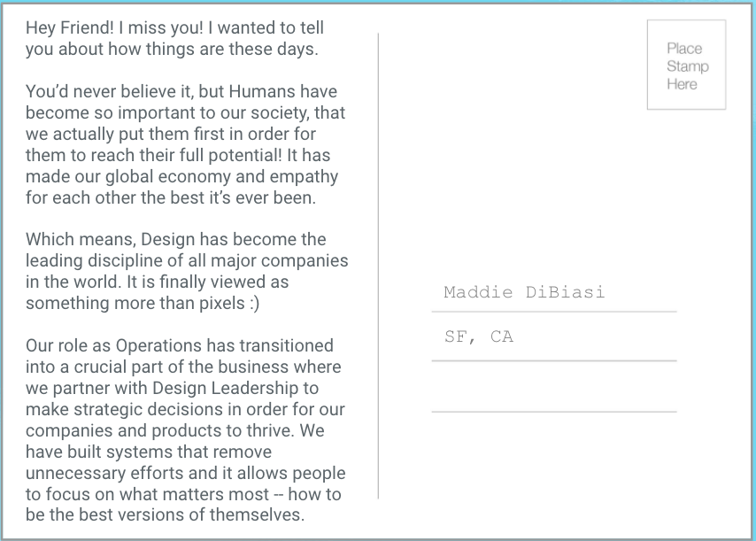
Task: Click the vertical divider line of the postcard
Action: point(378,266)
